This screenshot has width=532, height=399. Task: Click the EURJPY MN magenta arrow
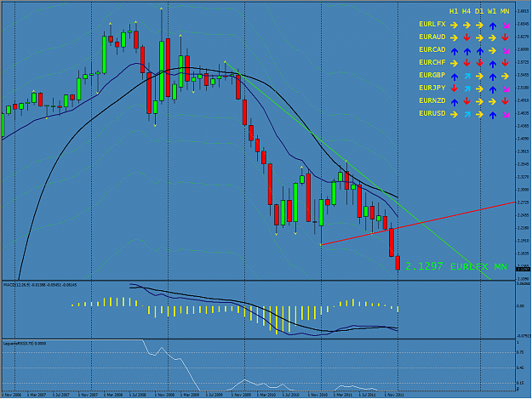[506, 89]
